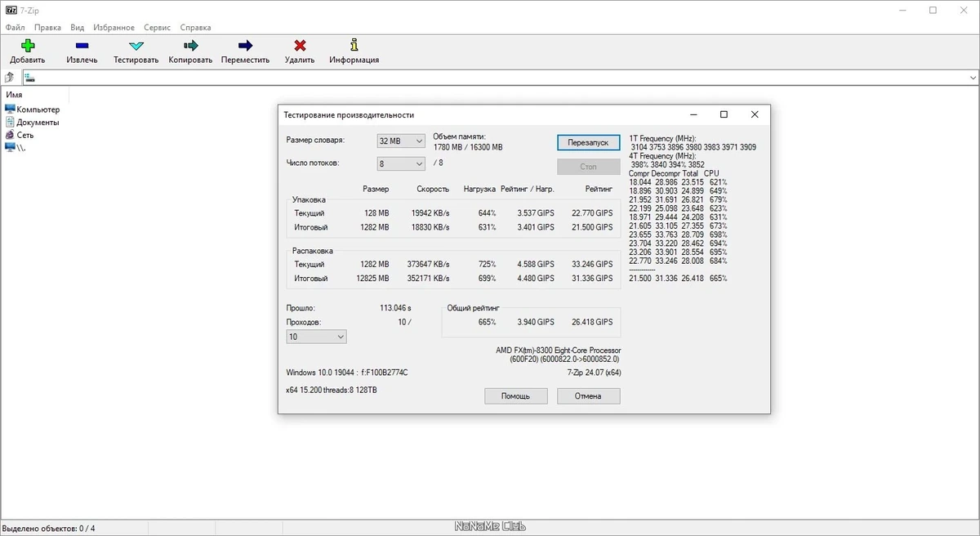This screenshot has height=536, width=980.
Task: Click the Отмена button
Action: (x=588, y=395)
